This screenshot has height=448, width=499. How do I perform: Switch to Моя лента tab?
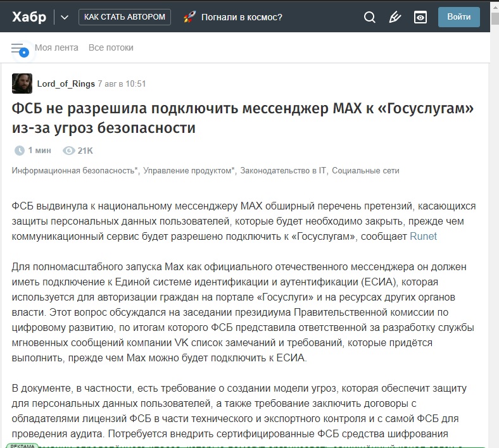coord(56,47)
